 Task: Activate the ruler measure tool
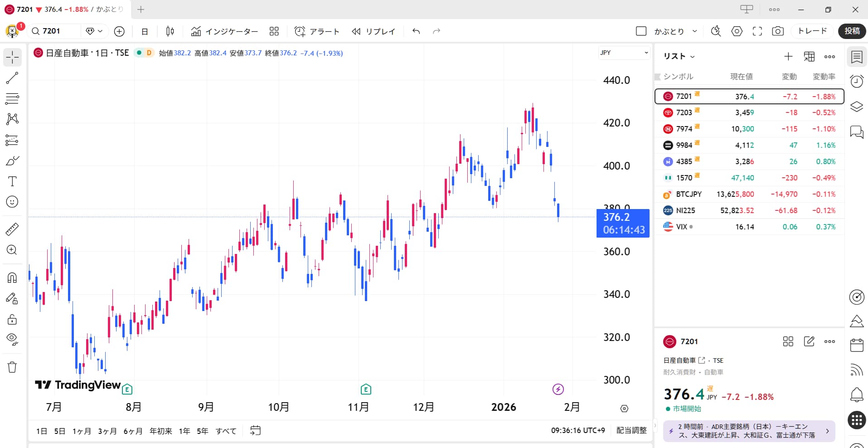click(x=12, y=229)
